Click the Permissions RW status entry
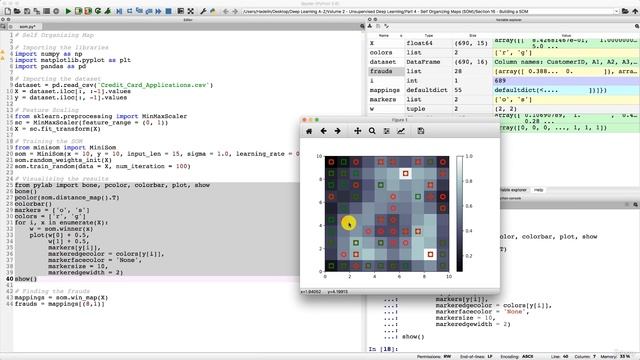Viewport: 640px width, 360px height. [434, 357]
